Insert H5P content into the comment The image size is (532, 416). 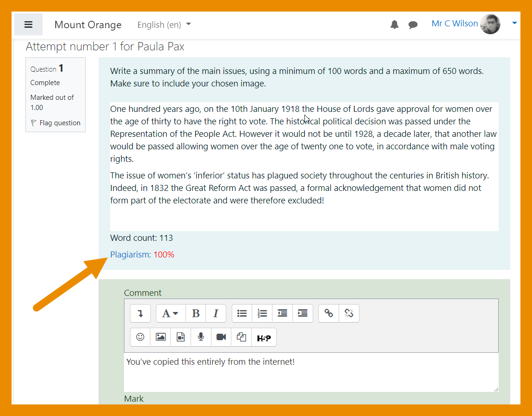264,337
